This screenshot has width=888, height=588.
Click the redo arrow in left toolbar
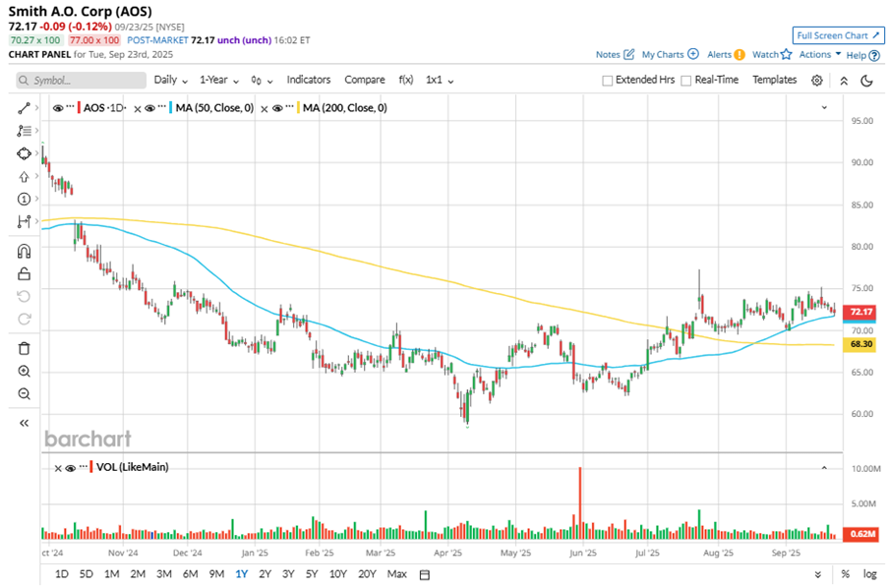pos(24,319)
